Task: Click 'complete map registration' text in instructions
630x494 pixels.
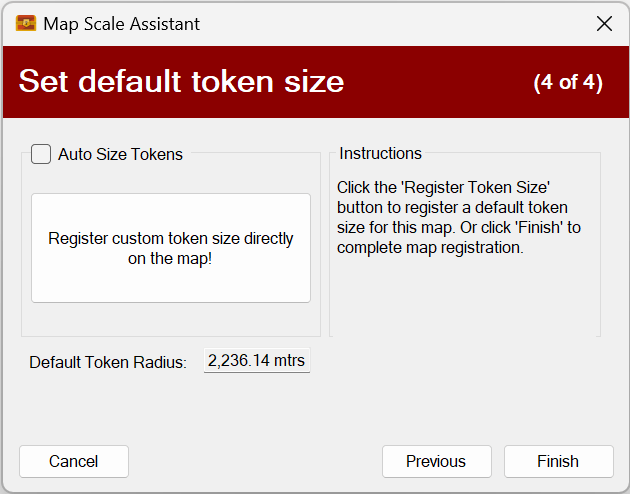Action: [429, 247]
